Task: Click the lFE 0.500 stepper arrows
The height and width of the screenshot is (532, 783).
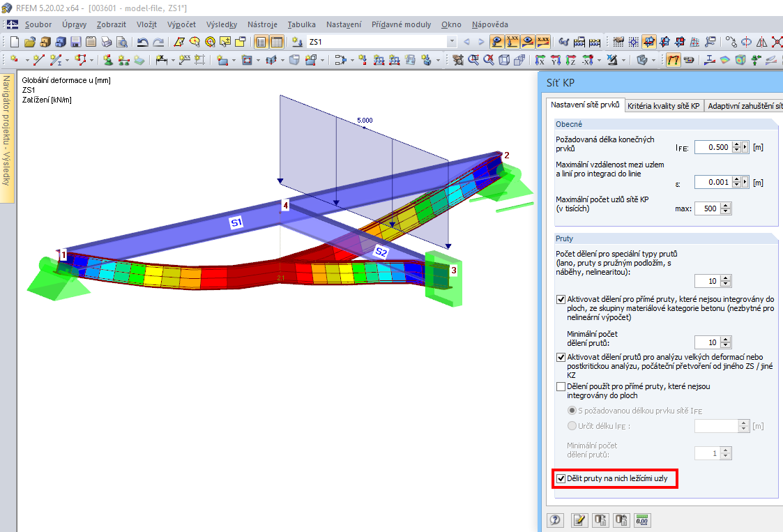Action: pyautogui.click(x=736, y=147)
